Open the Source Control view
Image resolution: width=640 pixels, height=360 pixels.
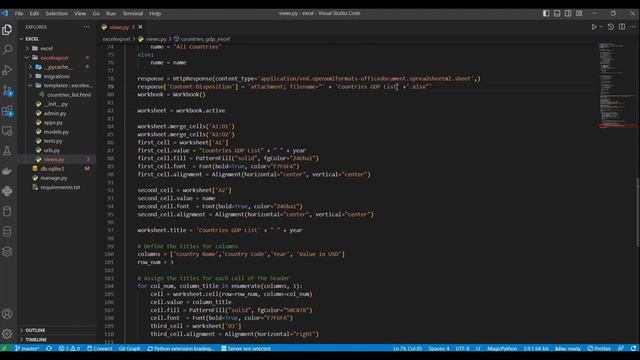click(x=7, y=91)
